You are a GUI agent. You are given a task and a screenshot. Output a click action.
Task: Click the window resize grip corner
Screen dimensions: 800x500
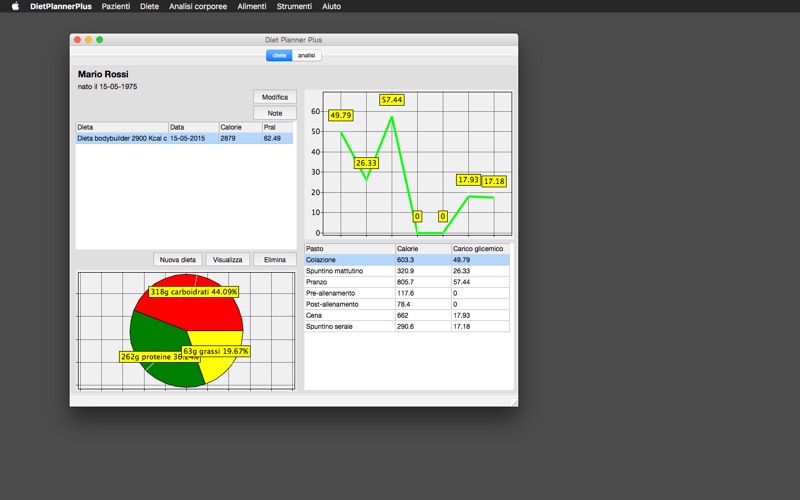coord(514,403)
